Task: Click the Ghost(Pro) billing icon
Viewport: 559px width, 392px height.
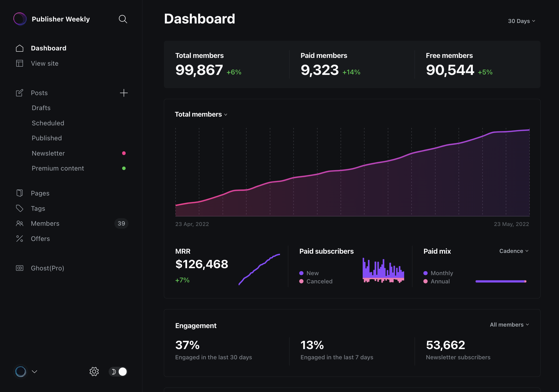Action: click(x=19, y=268)
